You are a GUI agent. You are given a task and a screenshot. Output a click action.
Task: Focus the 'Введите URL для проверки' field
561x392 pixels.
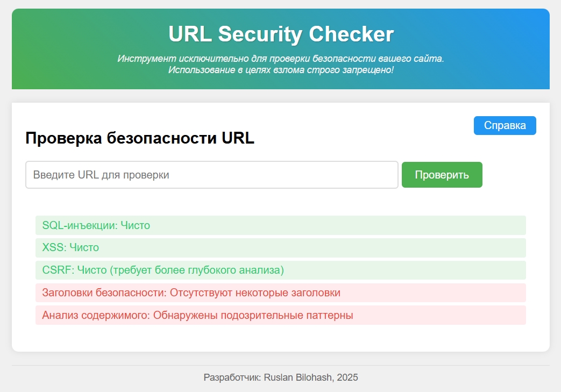pos(211,175)
